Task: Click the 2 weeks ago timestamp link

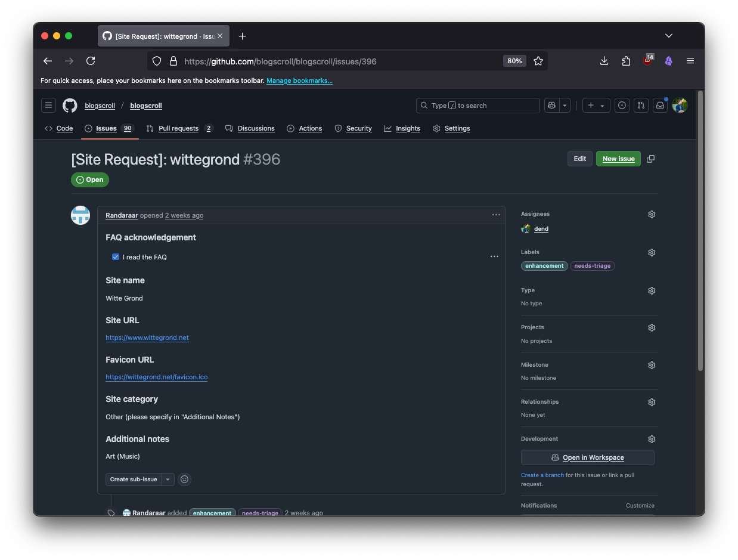Action: (x=184, y=215)
